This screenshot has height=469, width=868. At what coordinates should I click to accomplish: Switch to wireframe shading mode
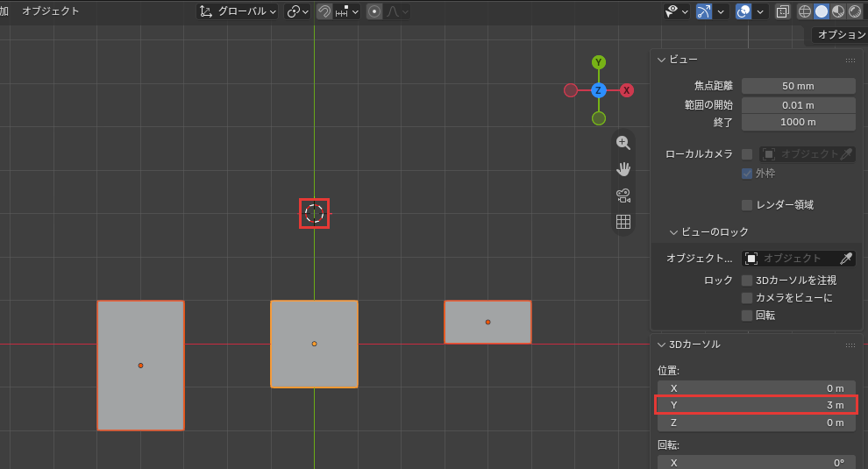(x=804, y=11)
